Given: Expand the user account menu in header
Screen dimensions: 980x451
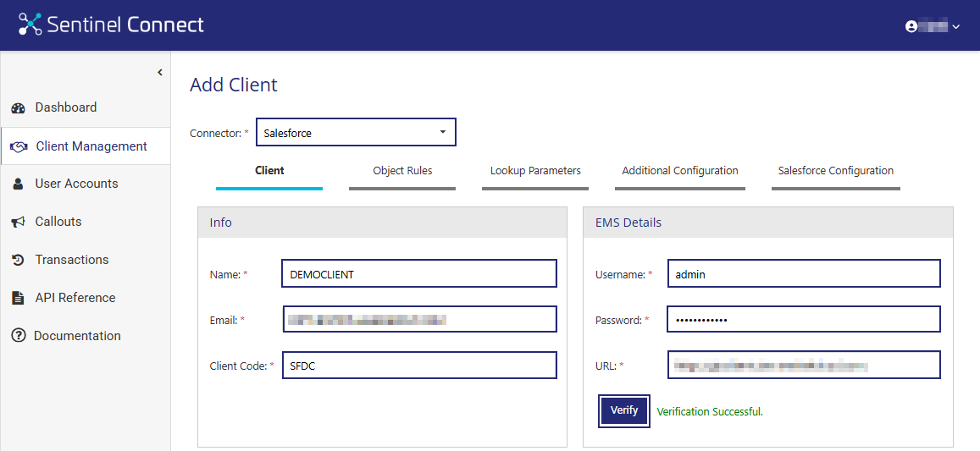Looking at the screenshot, I should (x=932, y=26).
